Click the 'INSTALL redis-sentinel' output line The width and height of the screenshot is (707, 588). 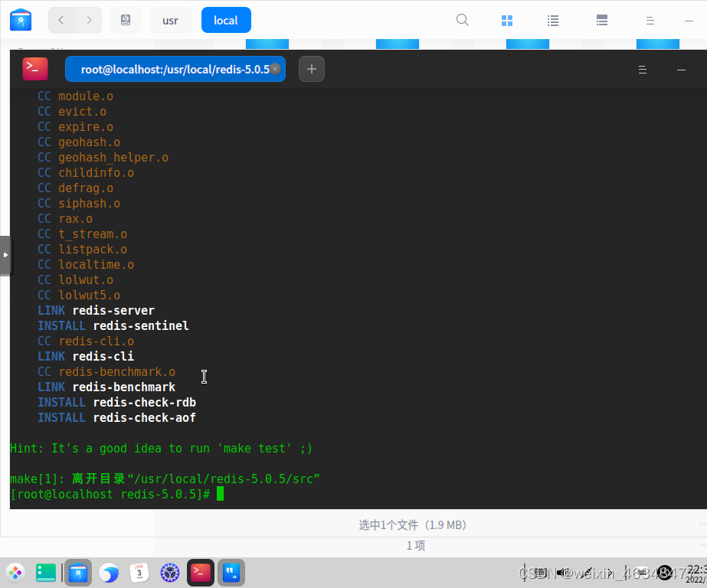click(x=113, y=325)
